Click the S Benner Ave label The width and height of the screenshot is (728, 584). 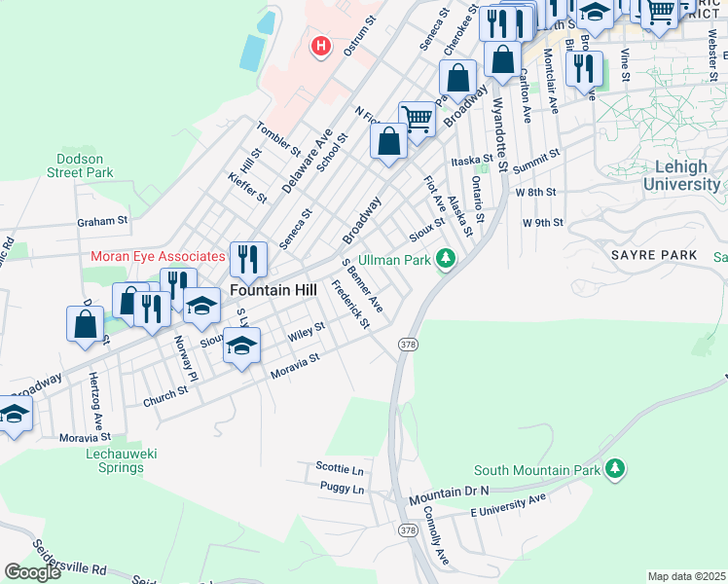(363, 285)
